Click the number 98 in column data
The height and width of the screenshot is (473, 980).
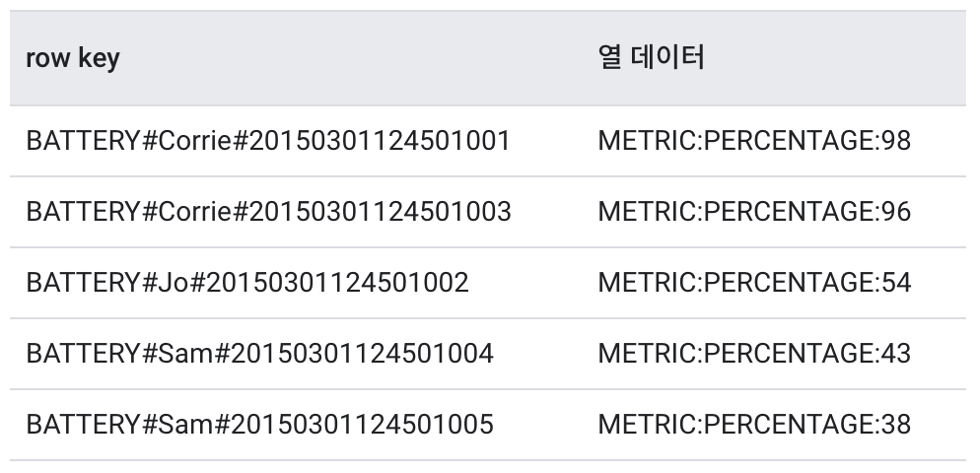click(x=896, y=141)
